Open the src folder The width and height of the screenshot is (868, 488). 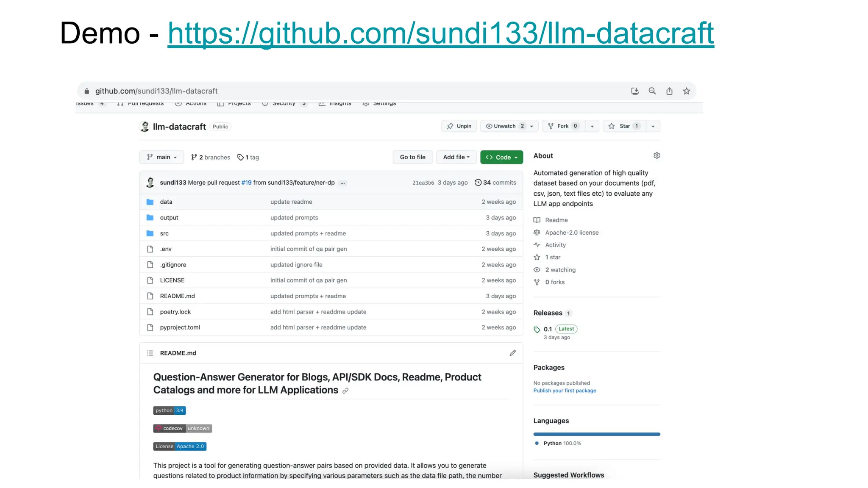[x=164, y=233]
